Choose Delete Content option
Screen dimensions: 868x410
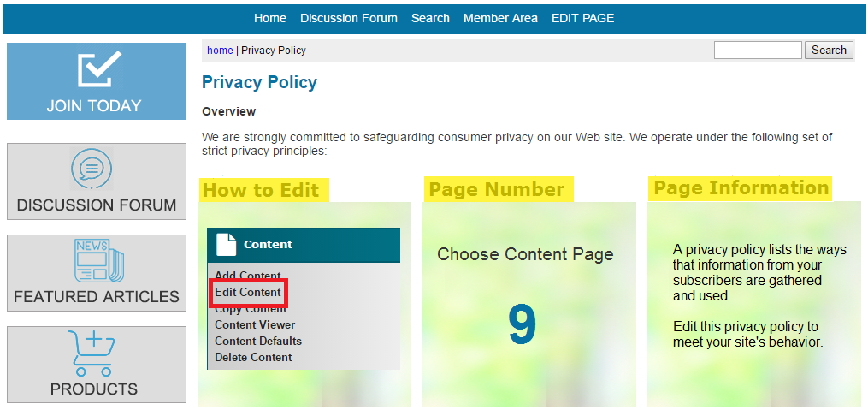coord(253,358)
